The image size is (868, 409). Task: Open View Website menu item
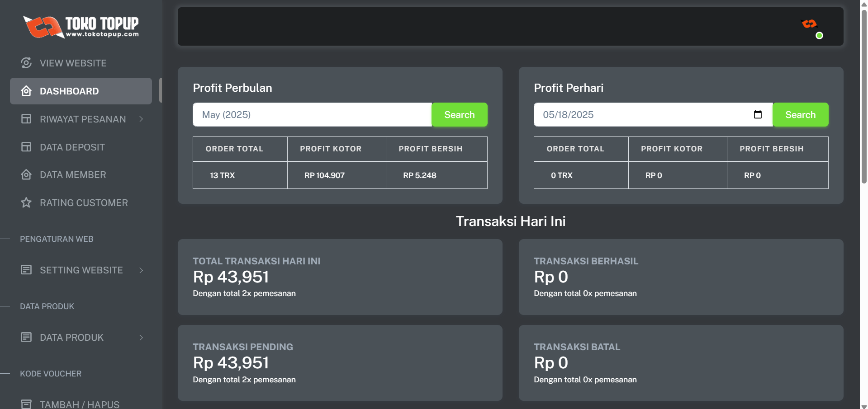coord(81,63)
